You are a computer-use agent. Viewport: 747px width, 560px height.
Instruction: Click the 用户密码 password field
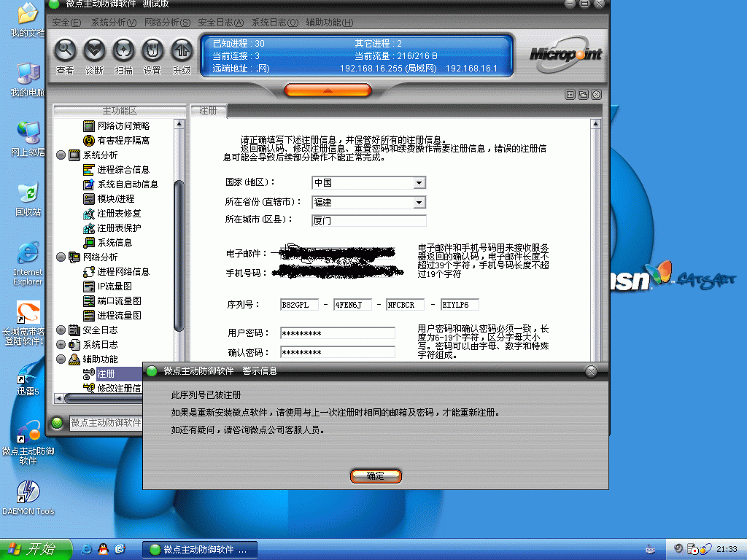coord(338,333)
